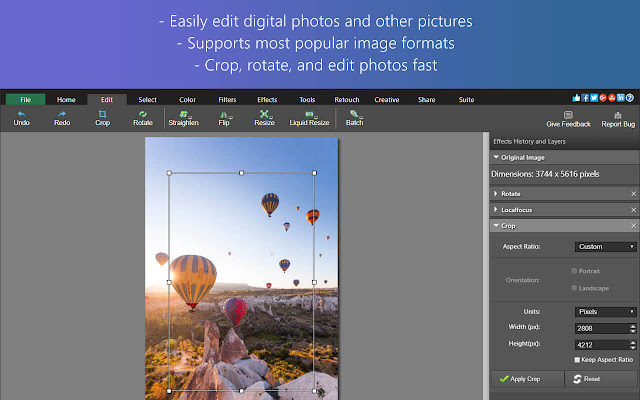Open the Units dropdown
Image resolution: width=640 pixels, height=400 pixels.
(605, 312)
